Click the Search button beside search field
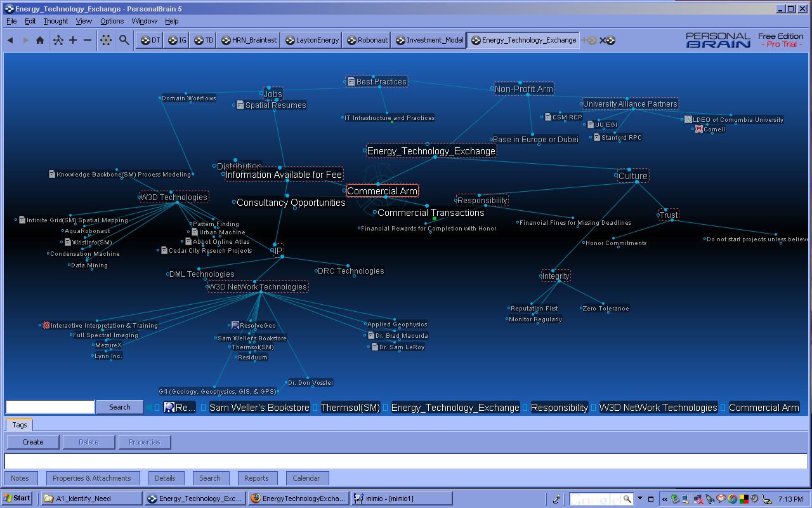The height and width of the screenshot is (508, 812). (119, 407)
